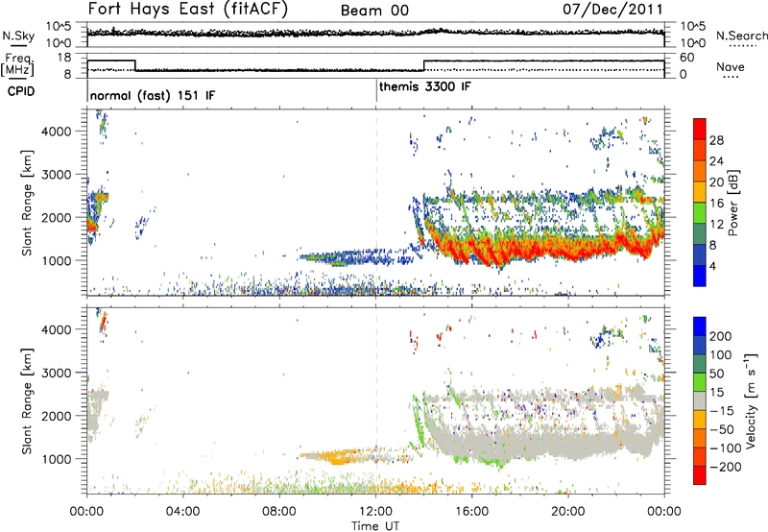Click 'Time UT' axis label

coord(375,525)
